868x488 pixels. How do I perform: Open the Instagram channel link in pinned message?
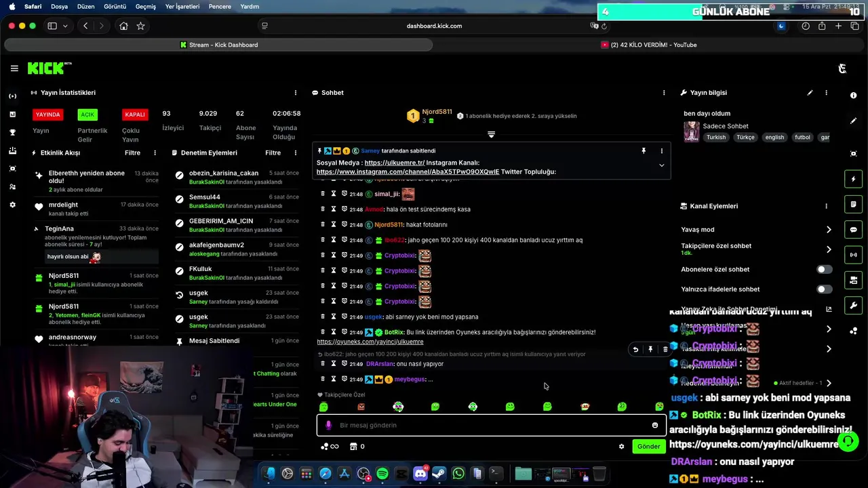point(408,172)
